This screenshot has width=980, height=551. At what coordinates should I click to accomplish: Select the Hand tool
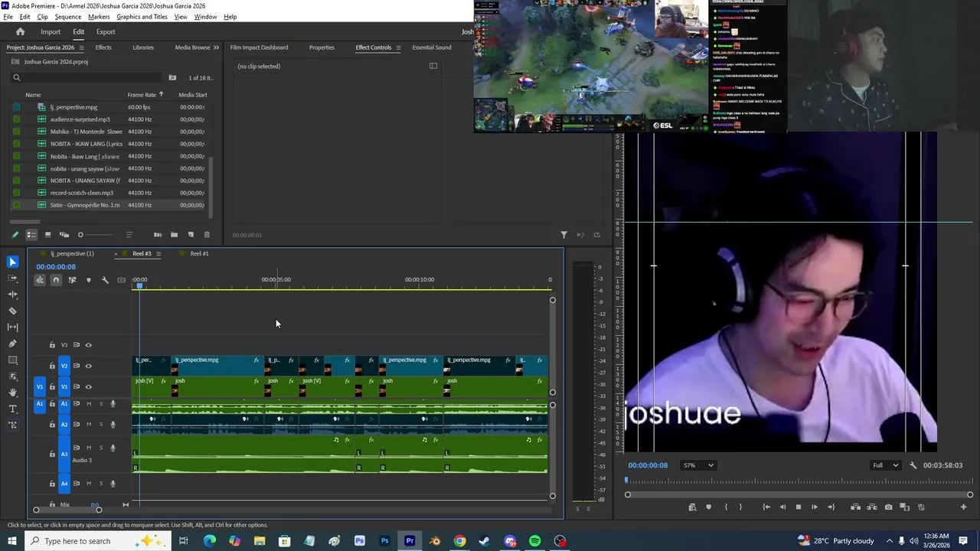[x=12, y=393]
